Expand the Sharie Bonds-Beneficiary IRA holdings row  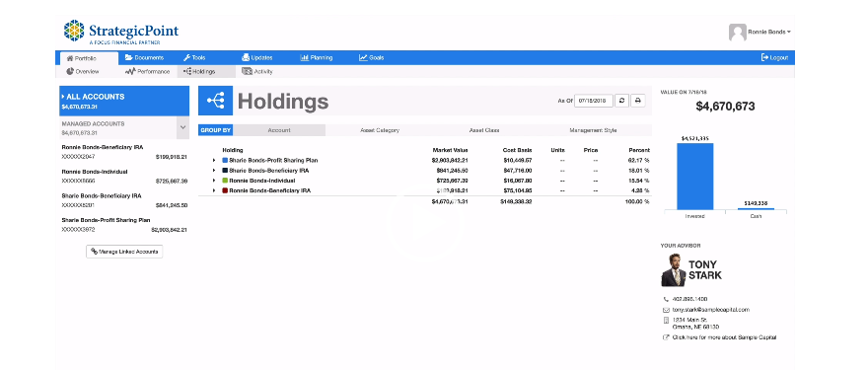click(x=214, y=170)
